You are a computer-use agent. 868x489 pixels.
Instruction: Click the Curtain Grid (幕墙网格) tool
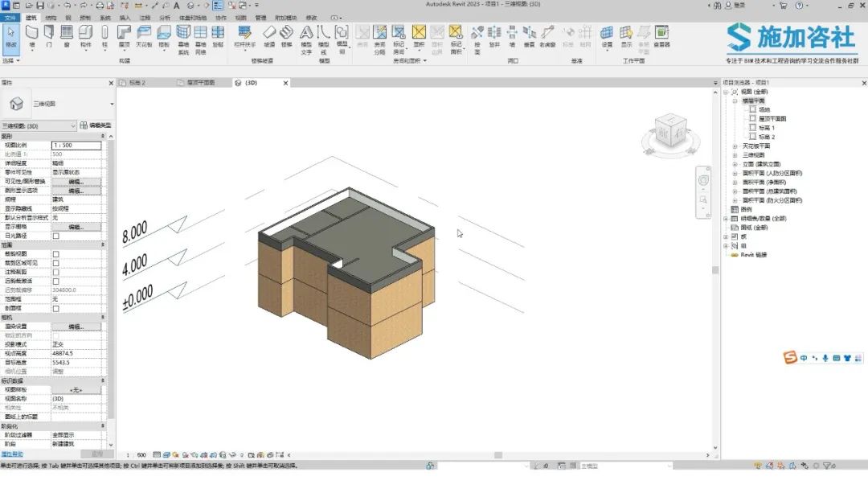click(x=200, y=39)
